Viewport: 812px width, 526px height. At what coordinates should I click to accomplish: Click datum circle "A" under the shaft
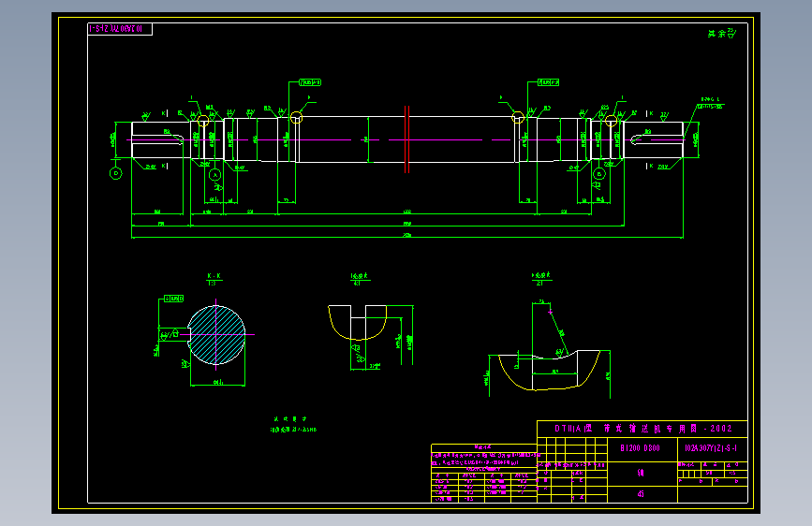[x=214, y=175]
